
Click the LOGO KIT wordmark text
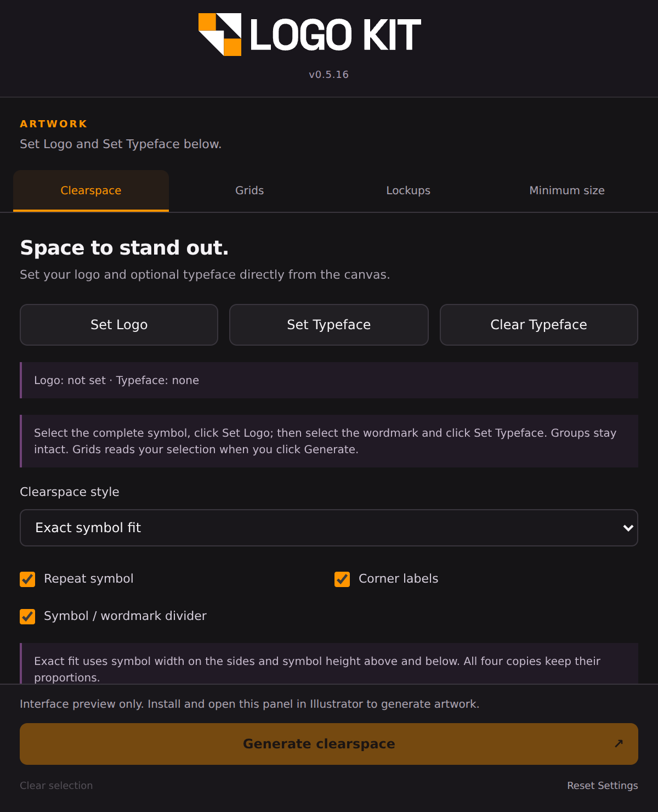(336, 35)
